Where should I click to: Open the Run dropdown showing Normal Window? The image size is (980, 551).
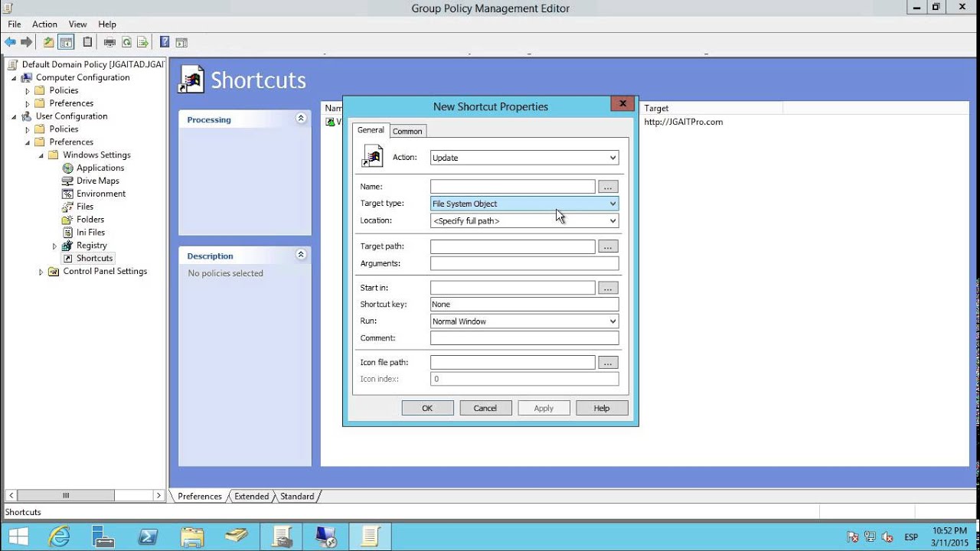524,321
